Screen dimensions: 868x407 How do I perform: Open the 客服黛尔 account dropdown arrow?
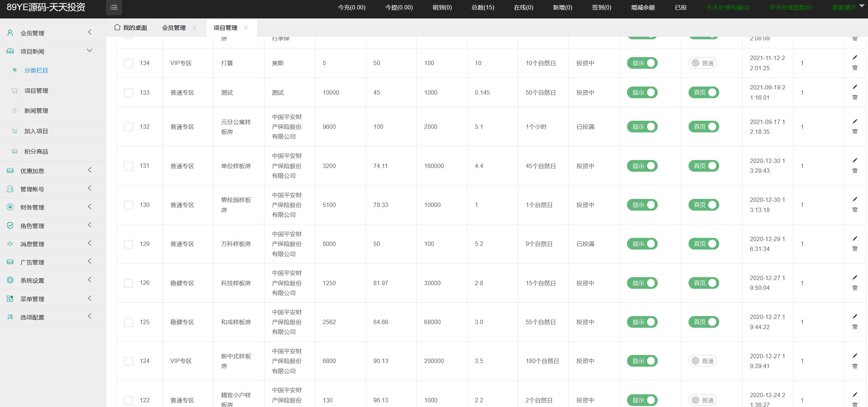(x=861, y=6)
